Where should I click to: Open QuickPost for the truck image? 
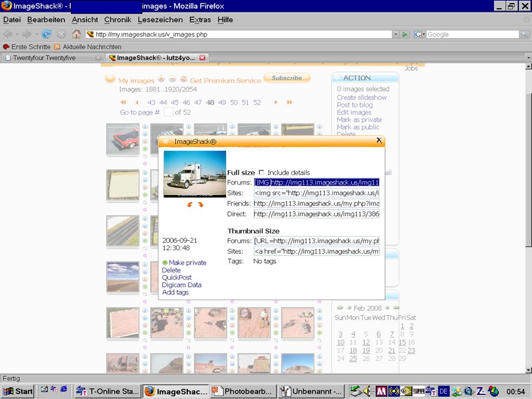click(x=177, y=278)
